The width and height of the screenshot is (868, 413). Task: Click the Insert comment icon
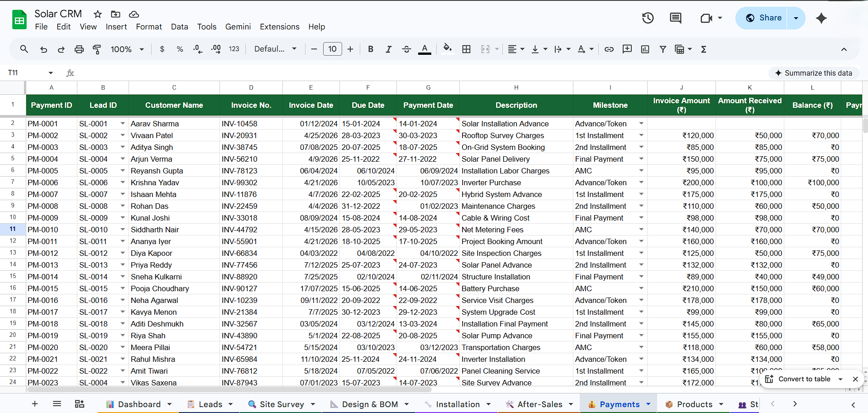coord(627,49)
